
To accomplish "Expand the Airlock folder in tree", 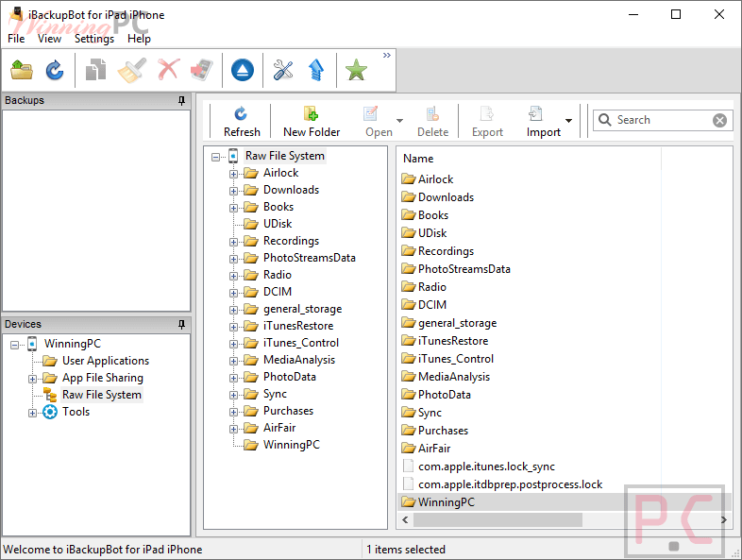I will [233, 174].
